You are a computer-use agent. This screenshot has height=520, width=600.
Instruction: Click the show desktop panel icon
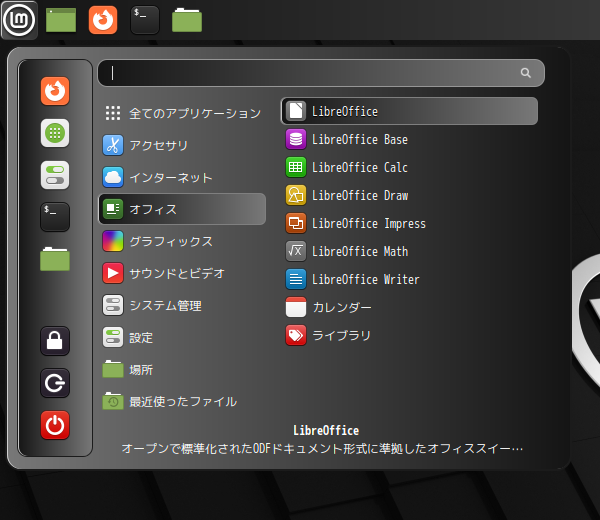pos(61,20)
